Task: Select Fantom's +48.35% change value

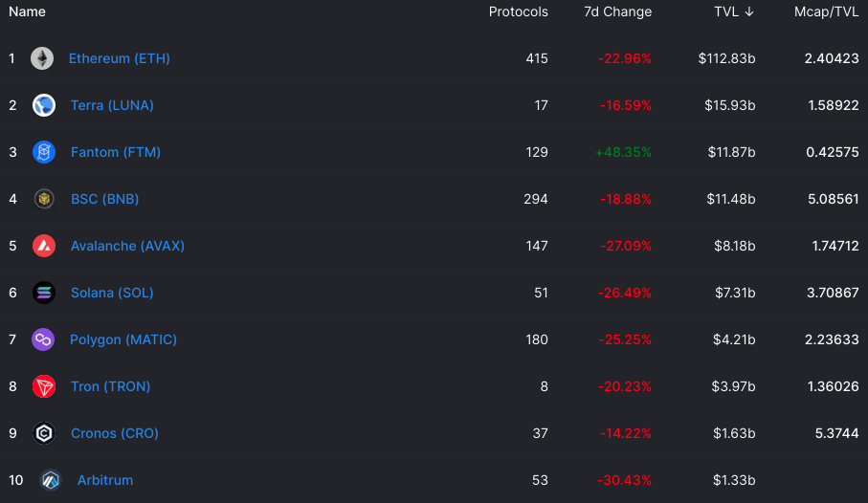Action: 623,152
